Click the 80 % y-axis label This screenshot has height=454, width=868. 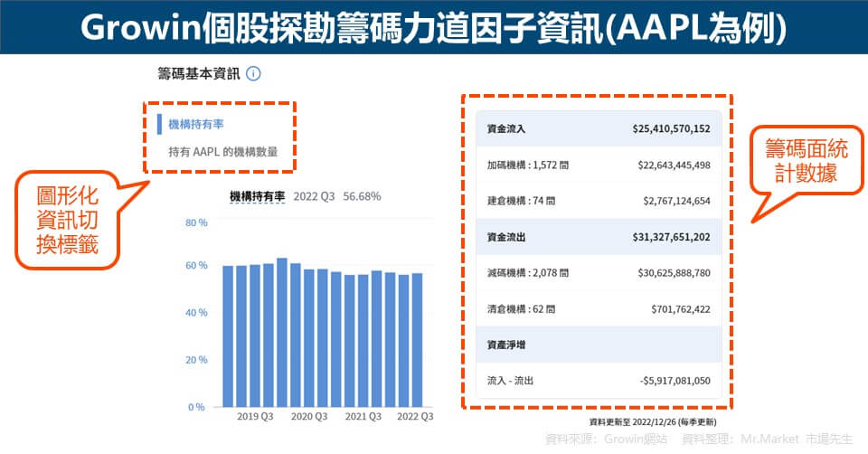(x=196, y=222)
